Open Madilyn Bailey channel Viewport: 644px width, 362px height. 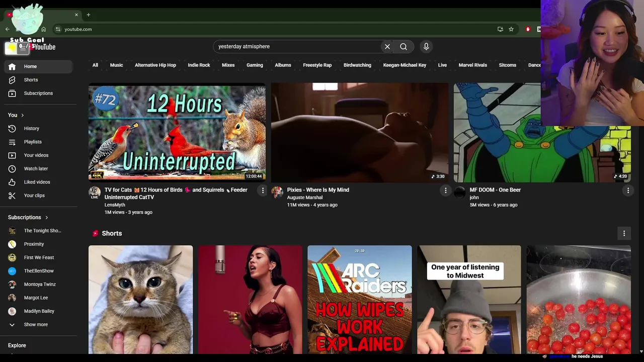(x=39, y=311)
